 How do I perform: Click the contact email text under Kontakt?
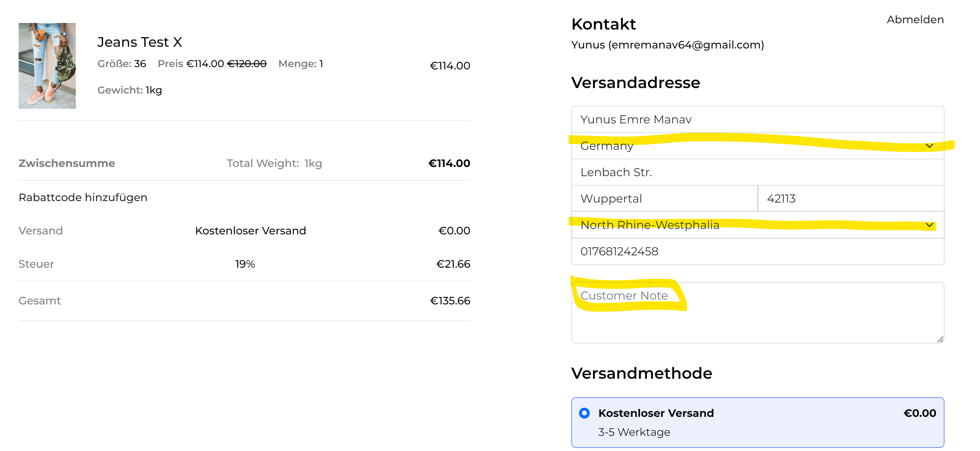(667, 45)
